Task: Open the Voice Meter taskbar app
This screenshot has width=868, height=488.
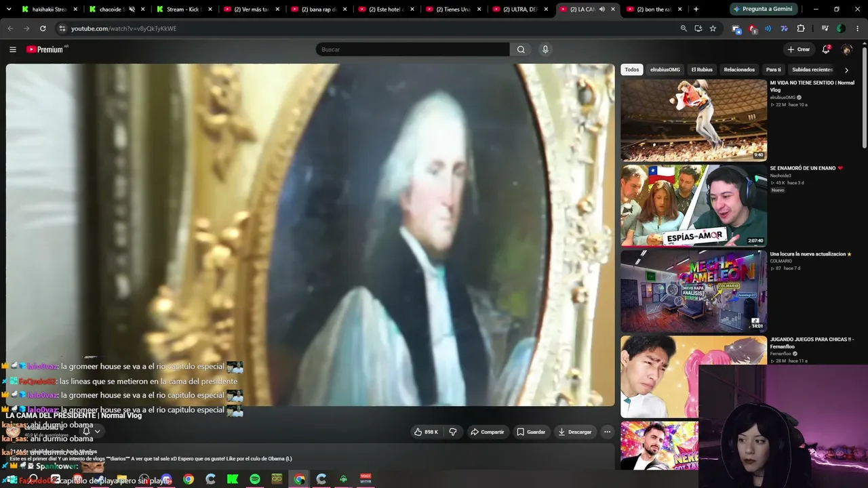Action: [x=366, y=479]
